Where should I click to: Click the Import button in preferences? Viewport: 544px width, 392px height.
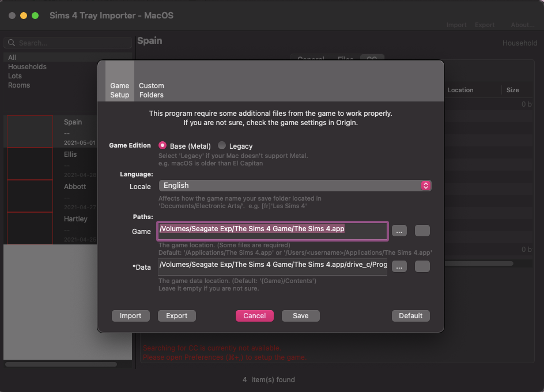click(130, 315)
